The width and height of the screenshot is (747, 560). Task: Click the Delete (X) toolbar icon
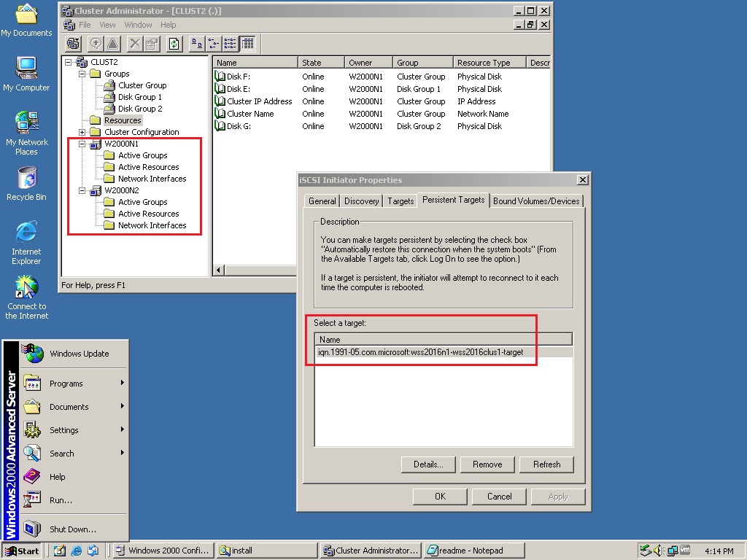click(x=135, y=44)
